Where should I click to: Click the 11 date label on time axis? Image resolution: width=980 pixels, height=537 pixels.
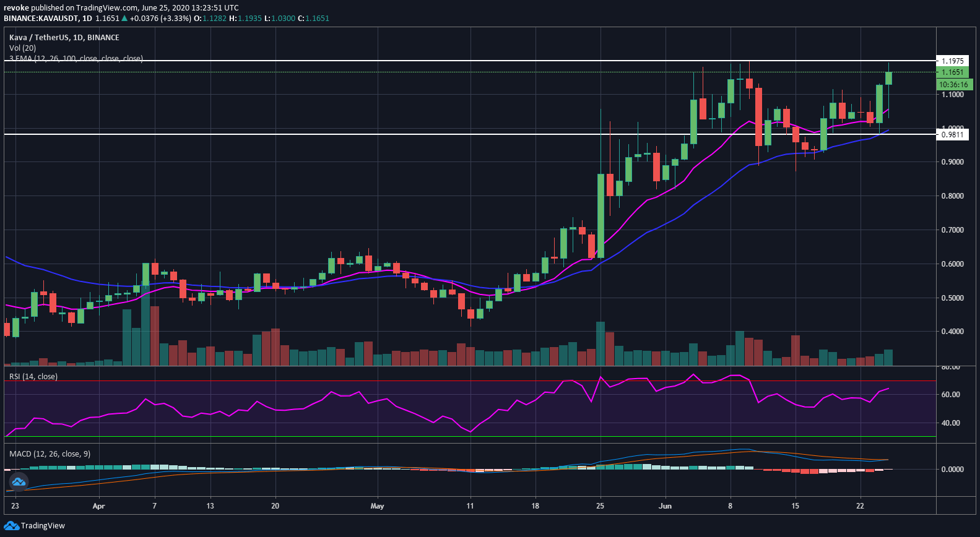(470, 506)
